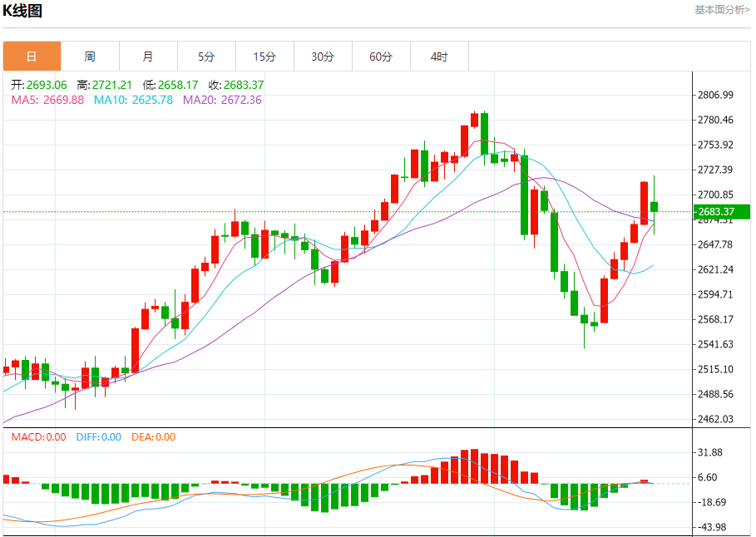Viewport: 756px width, 537px height.
Task: Switch to the 日 daily chart tab
Action: click(32, 57)
